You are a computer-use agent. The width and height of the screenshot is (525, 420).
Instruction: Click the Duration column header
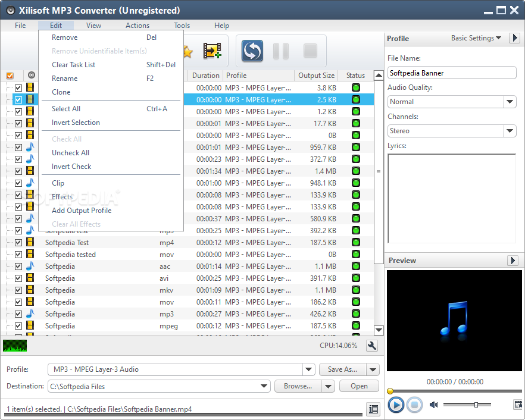click(x=205, y=76)
